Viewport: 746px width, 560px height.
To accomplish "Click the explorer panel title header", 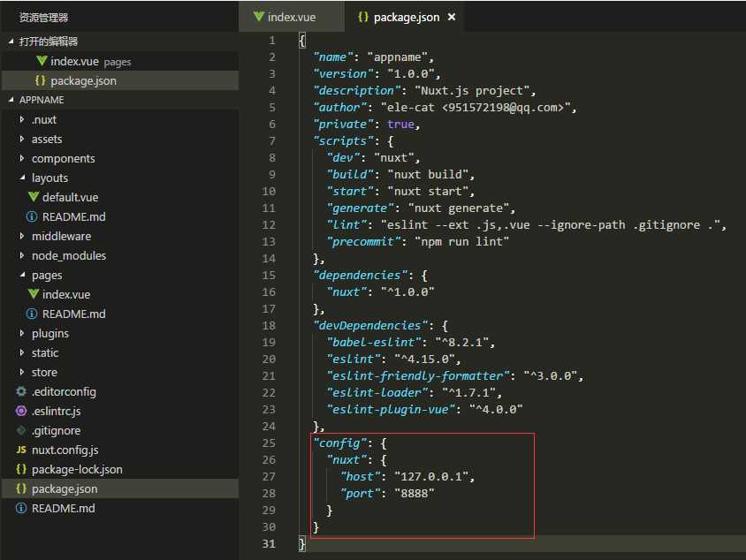I will [44, 18].
